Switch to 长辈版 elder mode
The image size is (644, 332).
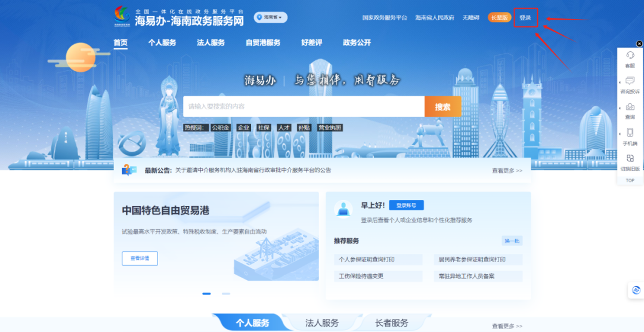(x=500, y=17)
